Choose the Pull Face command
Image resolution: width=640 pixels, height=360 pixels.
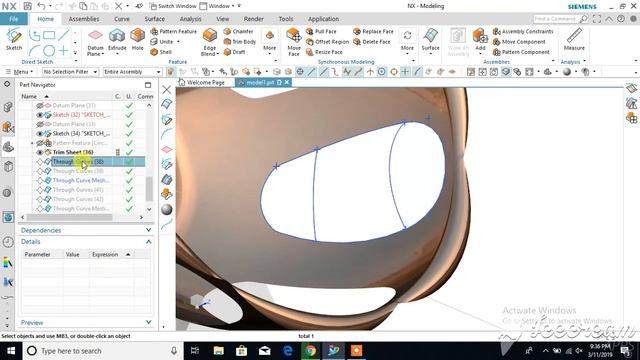pyautogui.click(x=322, y=31)
